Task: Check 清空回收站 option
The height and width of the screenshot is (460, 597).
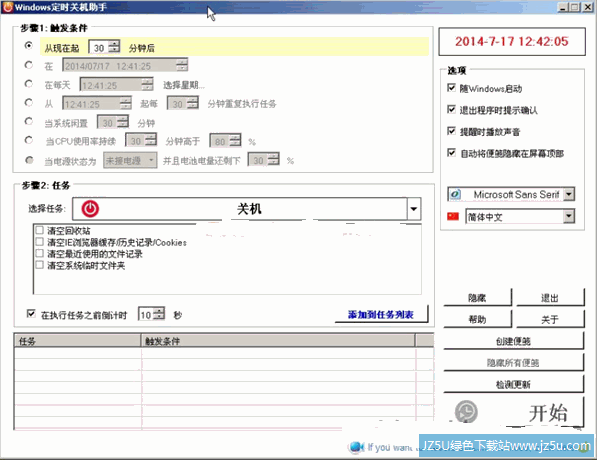Action: (39, 230)
